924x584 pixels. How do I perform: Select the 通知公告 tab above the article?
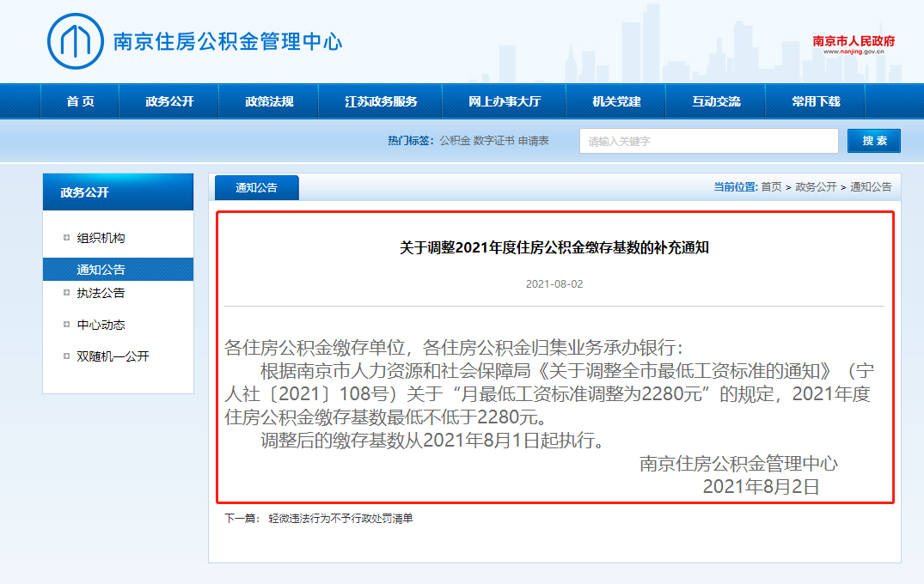coord(256,187)
